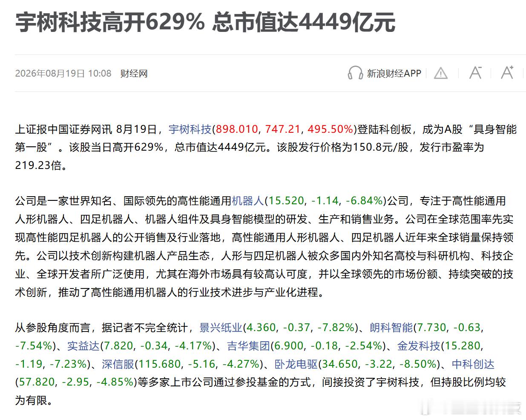Click the 机器人 change -6.84%
Image resolution: width=526 pixels, height=420 pixels.
click(364, 200)
